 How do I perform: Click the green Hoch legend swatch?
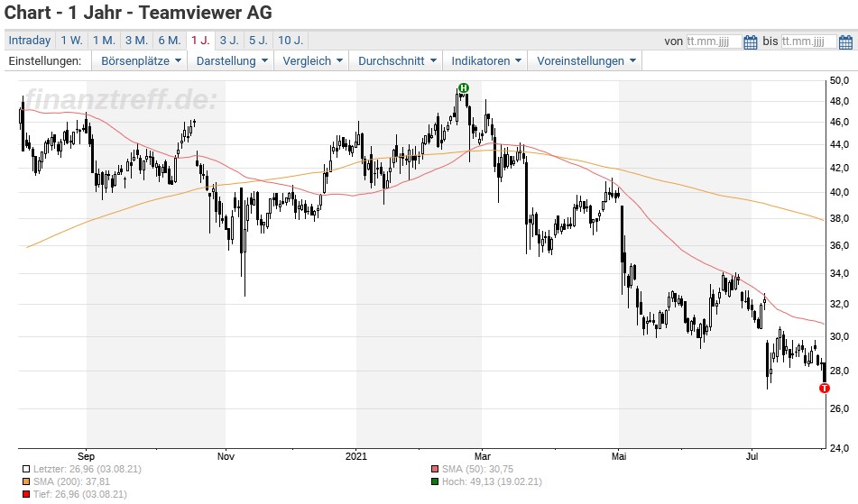(x=435, y=481)
